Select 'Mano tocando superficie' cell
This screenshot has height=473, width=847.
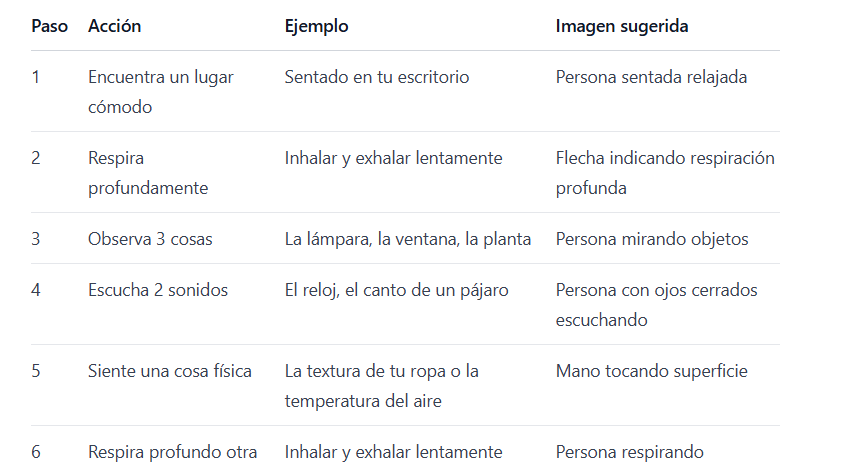651,371
